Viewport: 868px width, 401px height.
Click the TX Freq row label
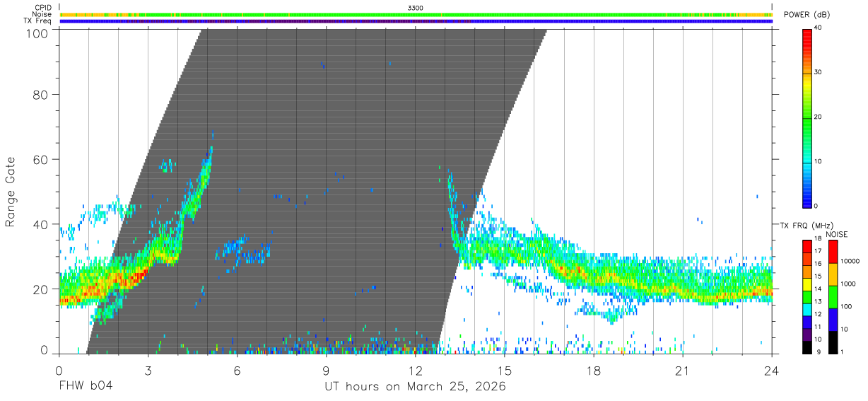38,21
